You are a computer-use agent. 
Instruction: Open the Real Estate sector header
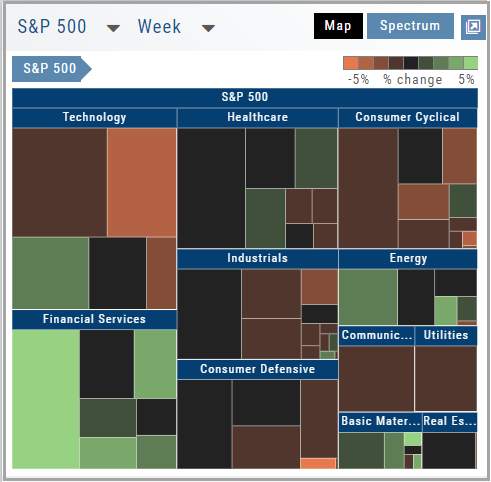[x=450, y=422]
